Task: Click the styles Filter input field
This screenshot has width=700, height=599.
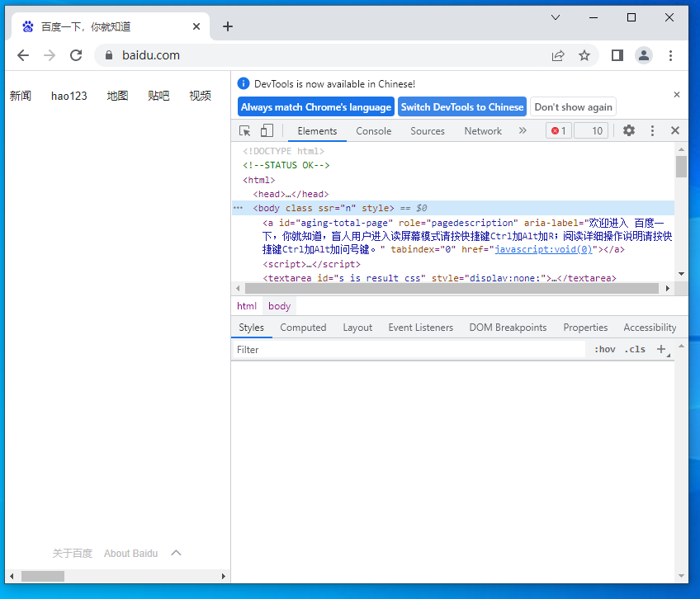Action: pyautogui.click(x=409, y=350)
